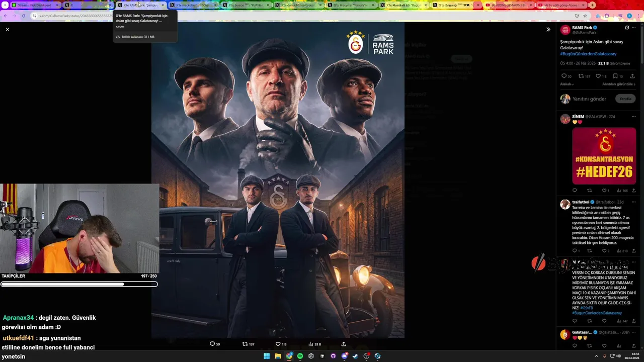Open Spotify from taskbar
644x362 pixels.
click(300, 356)
